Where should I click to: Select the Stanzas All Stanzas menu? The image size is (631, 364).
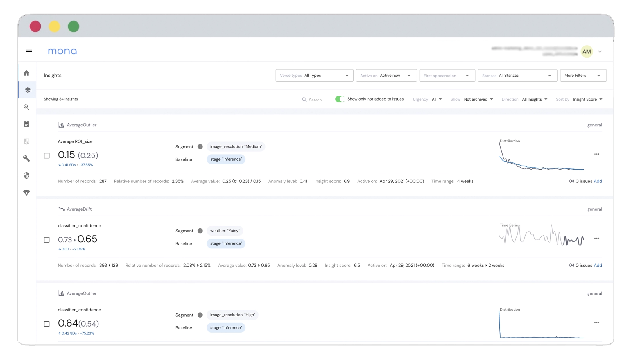click(516, 76)
